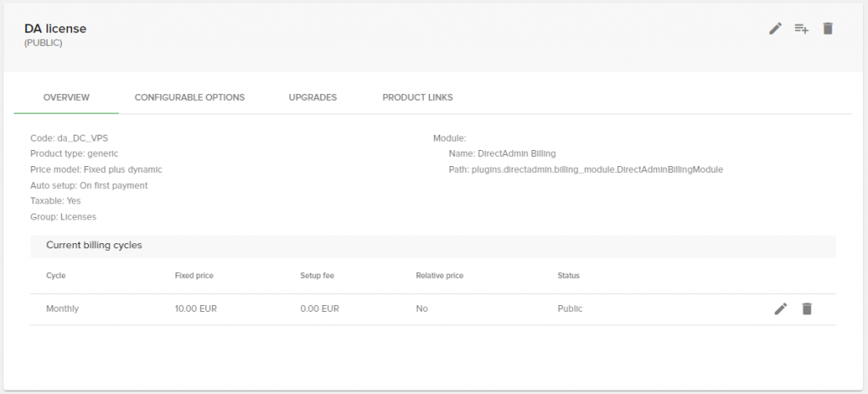The width and height of the screenshot is (868, 394).
Task: Go to the Upgrades tab
Action: pos(313,97)
